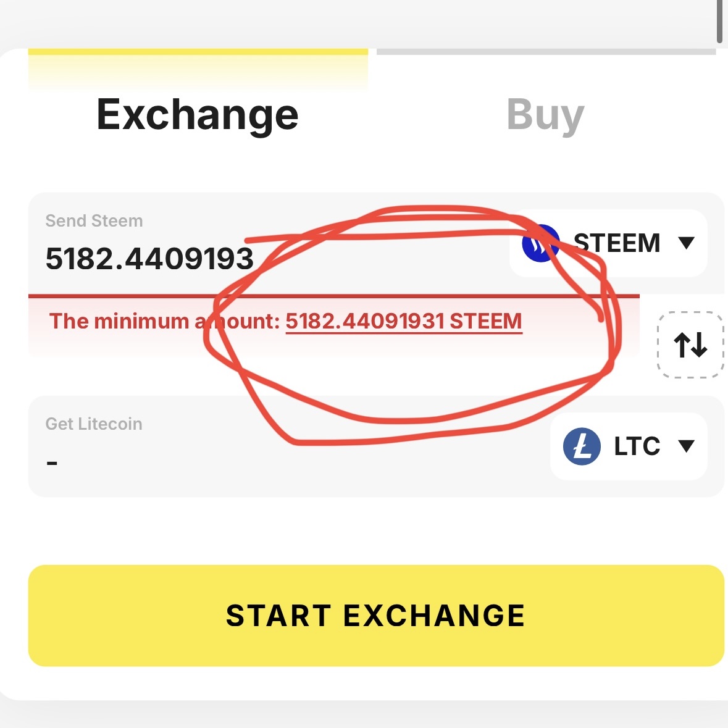Expand the LTC dropdown arrow

click(686, 446)
